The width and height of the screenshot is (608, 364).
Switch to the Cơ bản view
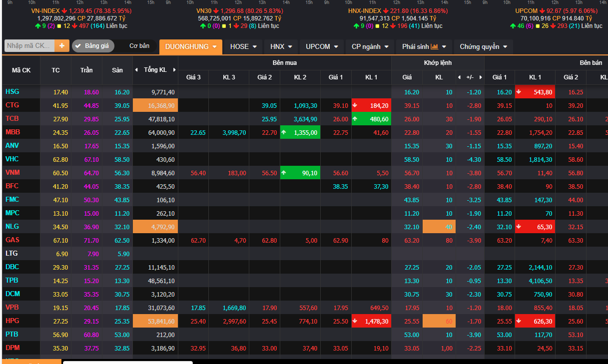pyautogui.click(x=139, y=46)
